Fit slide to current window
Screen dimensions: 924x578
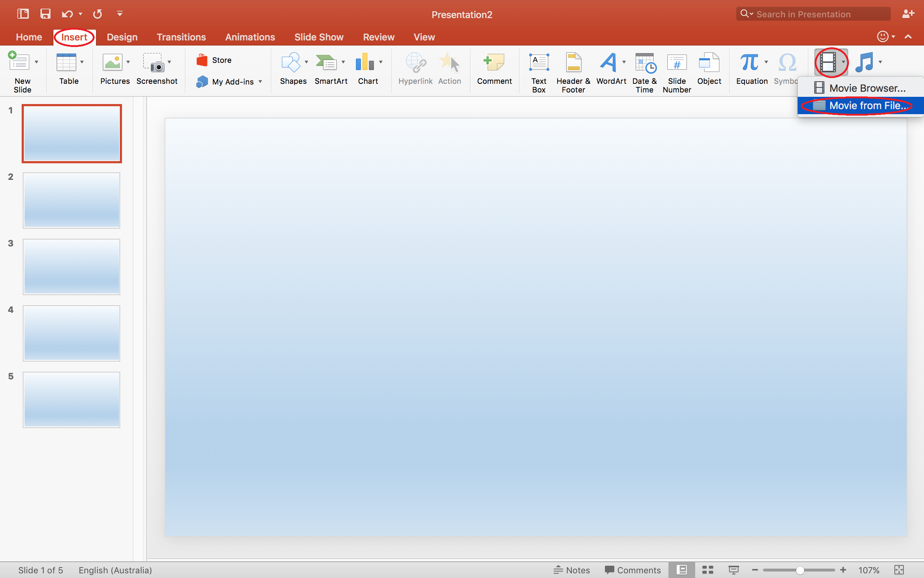point(899,570)
